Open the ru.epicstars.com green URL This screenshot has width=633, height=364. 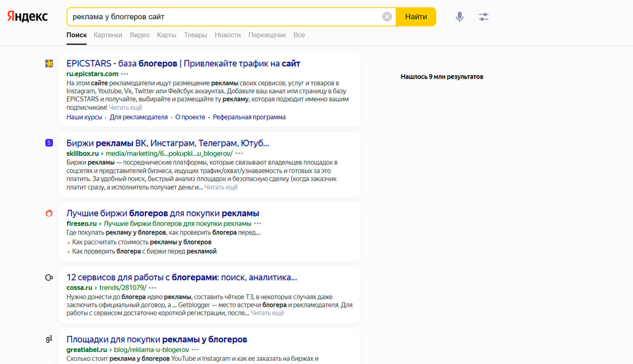click(x=92, y=74)
